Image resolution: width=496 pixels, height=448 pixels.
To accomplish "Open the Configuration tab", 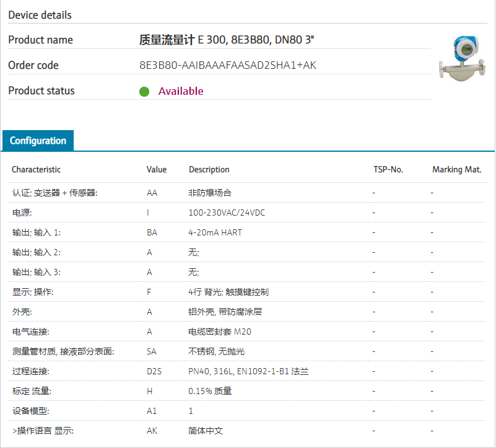I will click(38, 141).
